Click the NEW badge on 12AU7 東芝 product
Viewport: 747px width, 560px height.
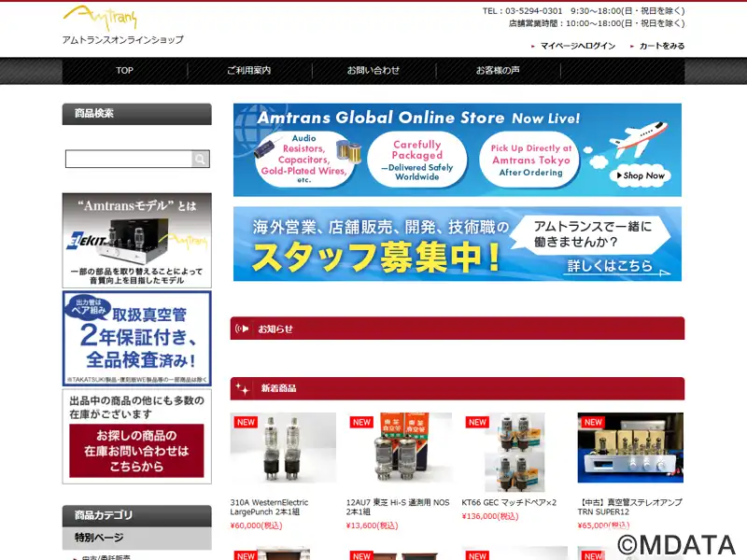click(x=361, y=422)
